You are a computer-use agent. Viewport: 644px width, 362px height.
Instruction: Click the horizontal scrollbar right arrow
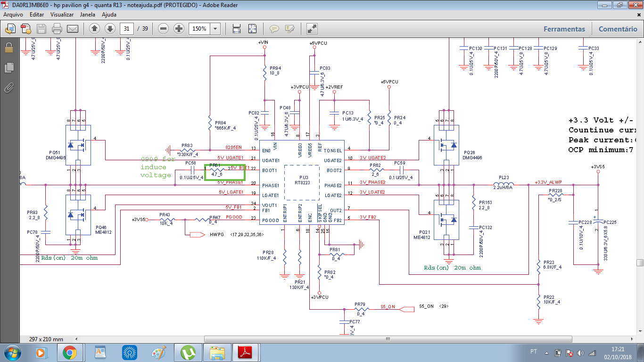pos(632,339)
